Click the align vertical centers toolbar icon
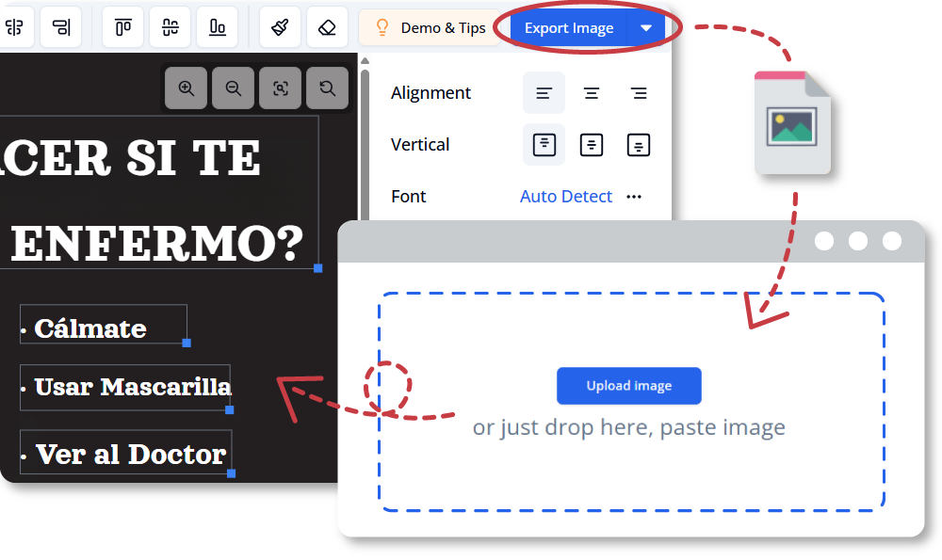The image size is (942, 560). (x=171, y=27)
